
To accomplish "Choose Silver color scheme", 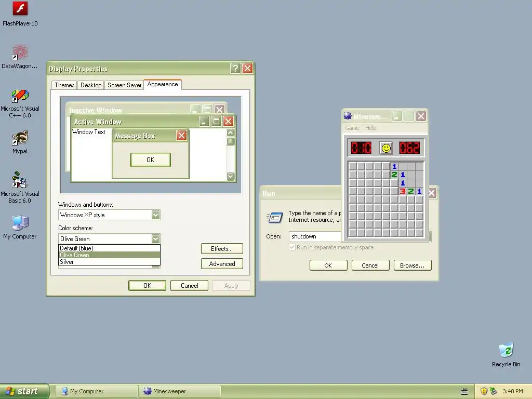I will [109, 262].
